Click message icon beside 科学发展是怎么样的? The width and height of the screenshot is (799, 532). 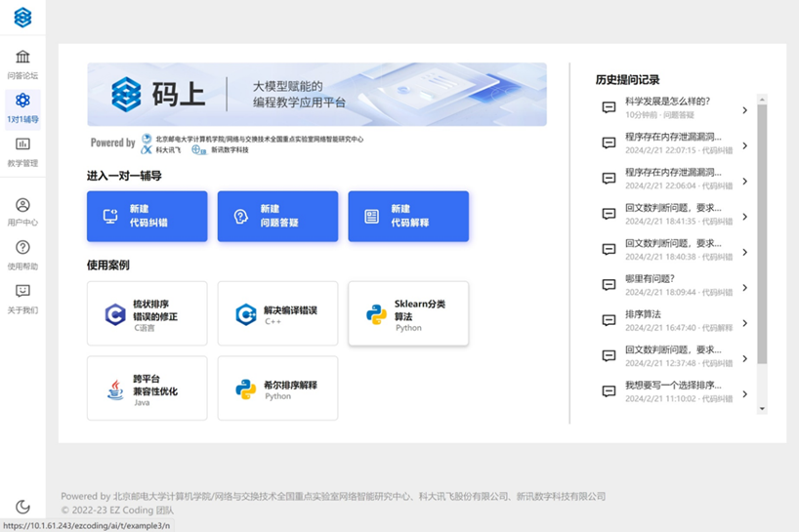(x=609, y=107)
